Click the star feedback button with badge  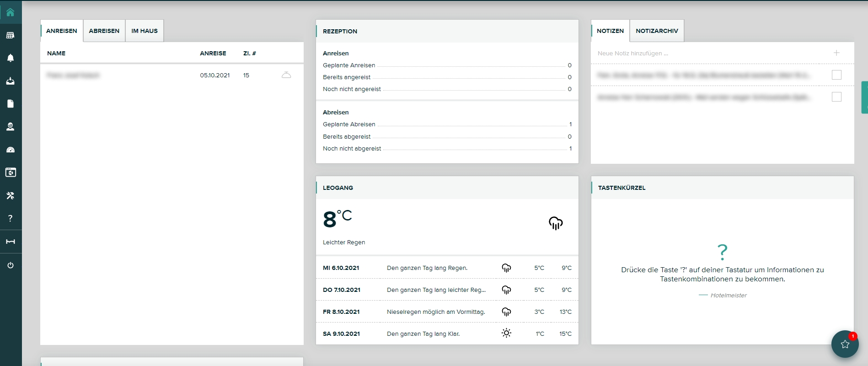coord(845,344)
